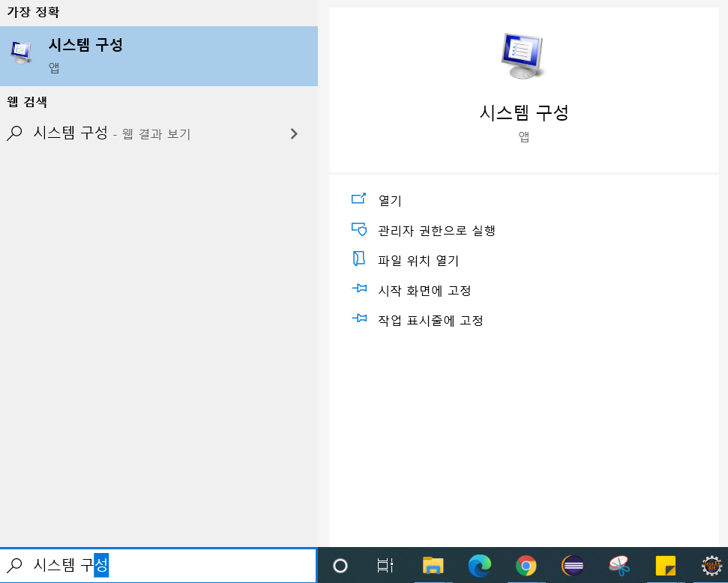Open Cortana from the taskbar
The width and height of the screenshot is (728, 583).
[341, 567]
